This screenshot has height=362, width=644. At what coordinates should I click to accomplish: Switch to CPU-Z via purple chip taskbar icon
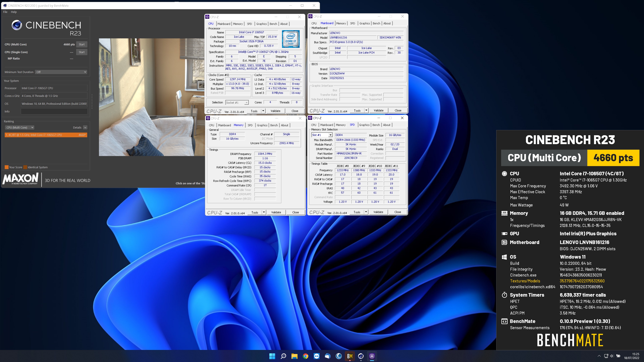pos(372,356)
